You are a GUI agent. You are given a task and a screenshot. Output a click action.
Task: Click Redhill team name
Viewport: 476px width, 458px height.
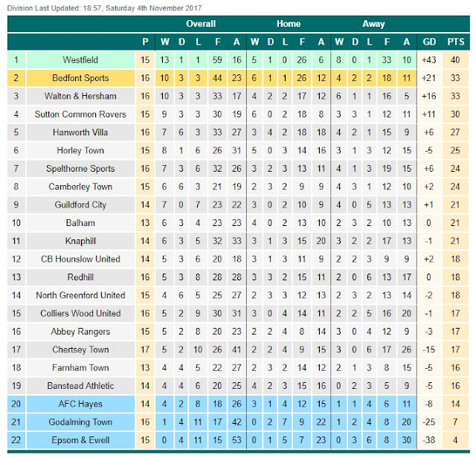pos(80,277)
